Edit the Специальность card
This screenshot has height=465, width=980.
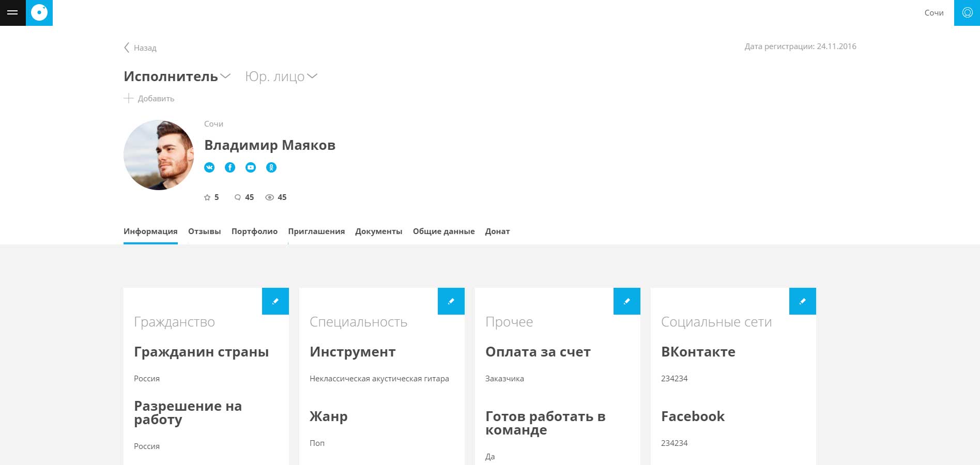click(451, 301)
